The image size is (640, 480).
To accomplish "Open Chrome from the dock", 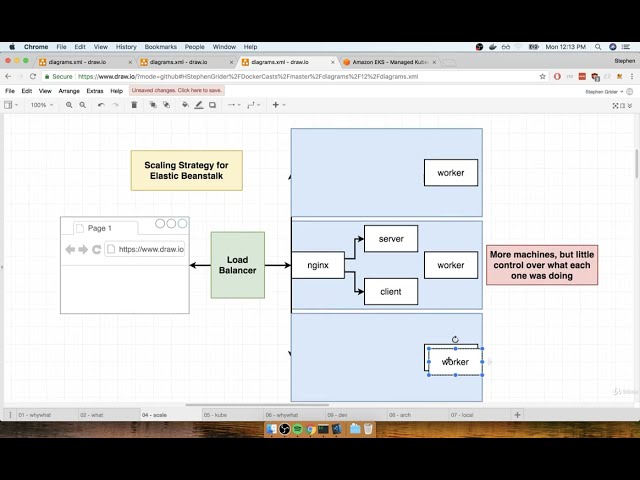I will click(x=311, y=429).
